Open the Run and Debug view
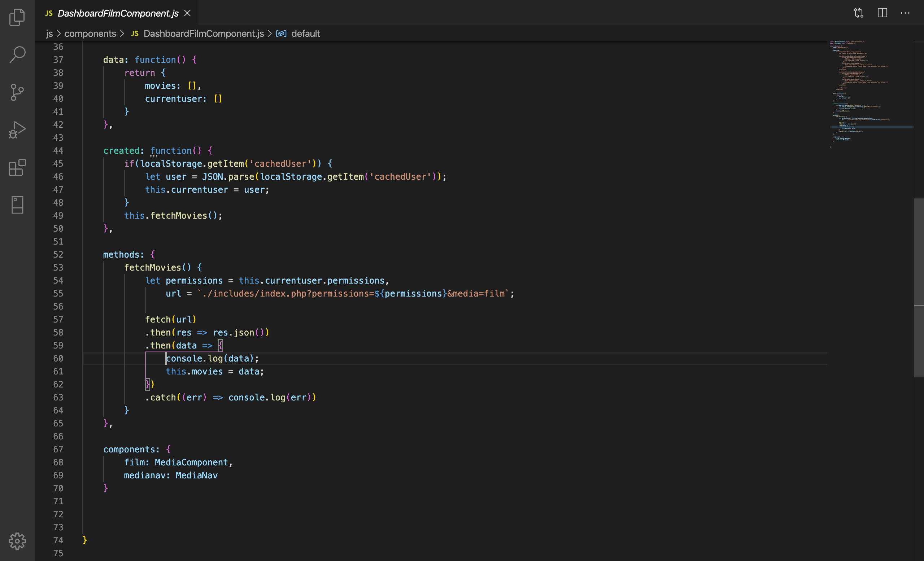This screenshot has width=924, height=561. (17, 129)
